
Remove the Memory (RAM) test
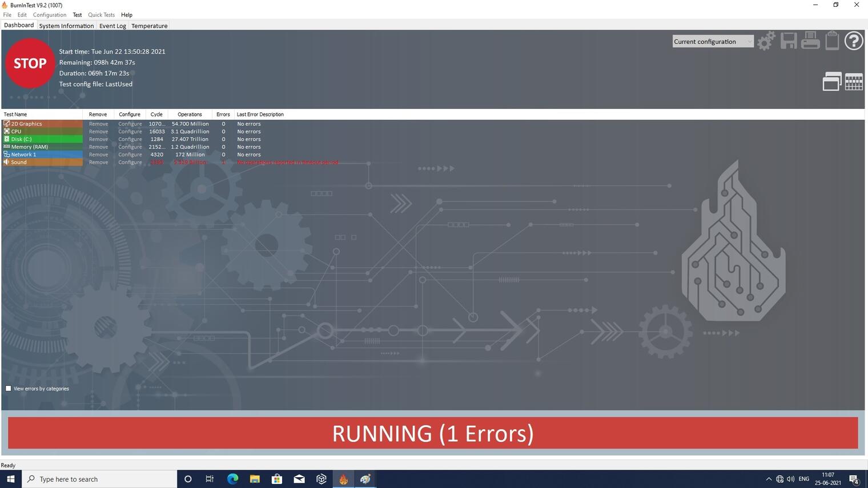98,147
